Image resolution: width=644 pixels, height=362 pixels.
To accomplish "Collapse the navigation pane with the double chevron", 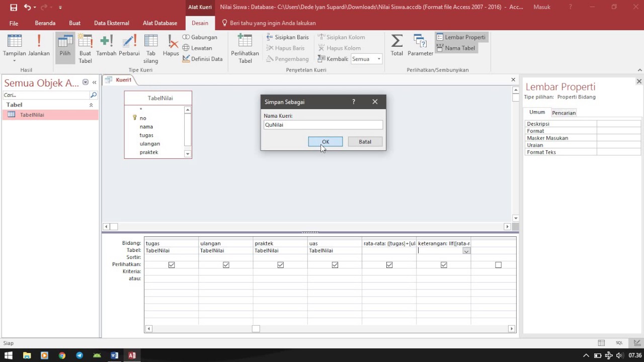I will coord(94,82).
